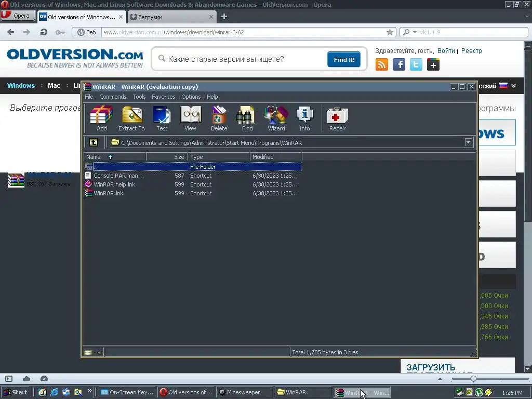Image resolution: width=532 pixels, height=399 pixels.
Task: Click Opera's back navigation arrow
Action: coord(11,32)
